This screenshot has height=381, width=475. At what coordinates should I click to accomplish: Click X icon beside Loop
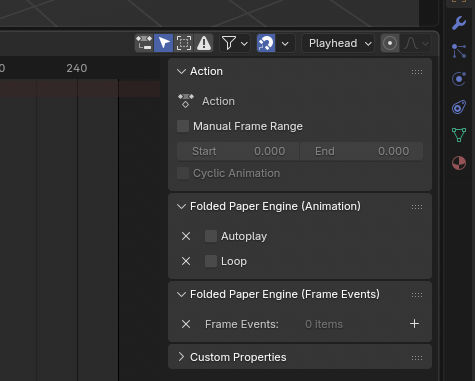click(186, 261)
